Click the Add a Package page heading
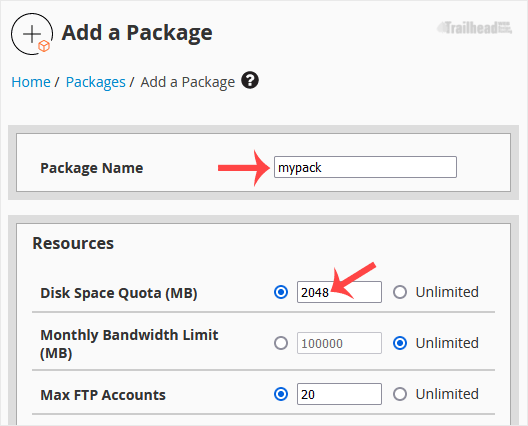 [137, 33]
